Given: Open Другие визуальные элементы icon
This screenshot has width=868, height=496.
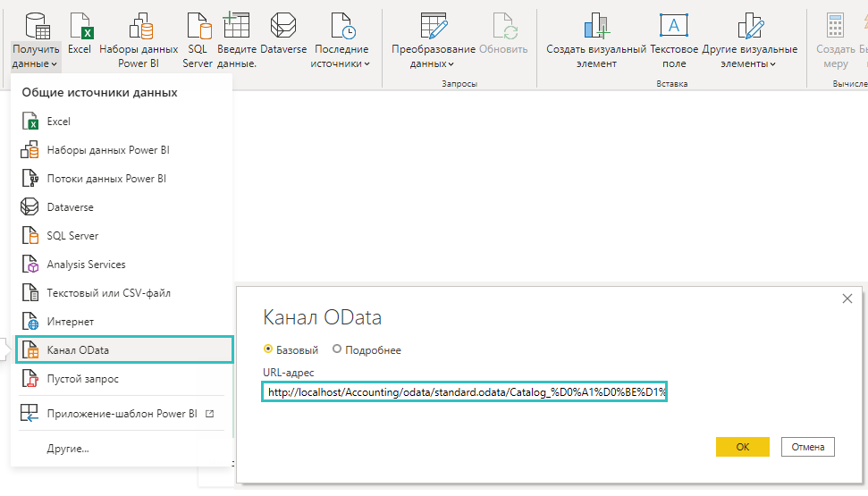Looking at the screenshot, I should pos(750,26).
